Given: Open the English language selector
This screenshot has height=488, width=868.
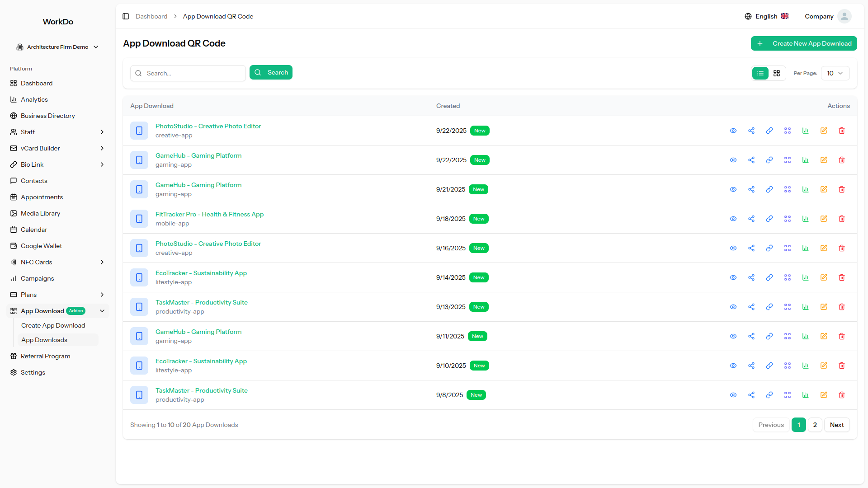Looking at the screenshot, I should (767, 16).
